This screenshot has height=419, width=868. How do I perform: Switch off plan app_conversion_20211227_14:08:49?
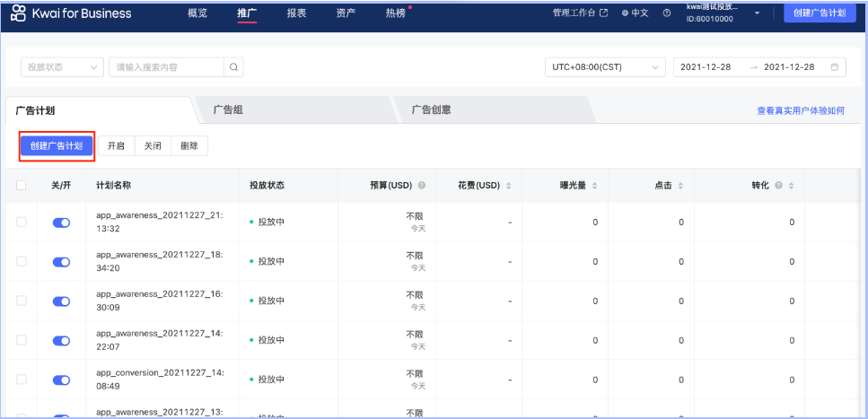pos(61,380)
